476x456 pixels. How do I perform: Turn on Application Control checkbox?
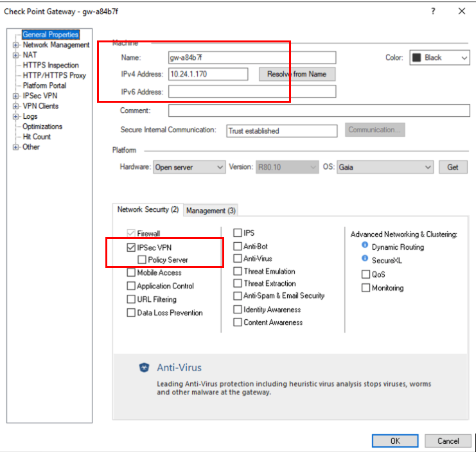pos(131,286)
